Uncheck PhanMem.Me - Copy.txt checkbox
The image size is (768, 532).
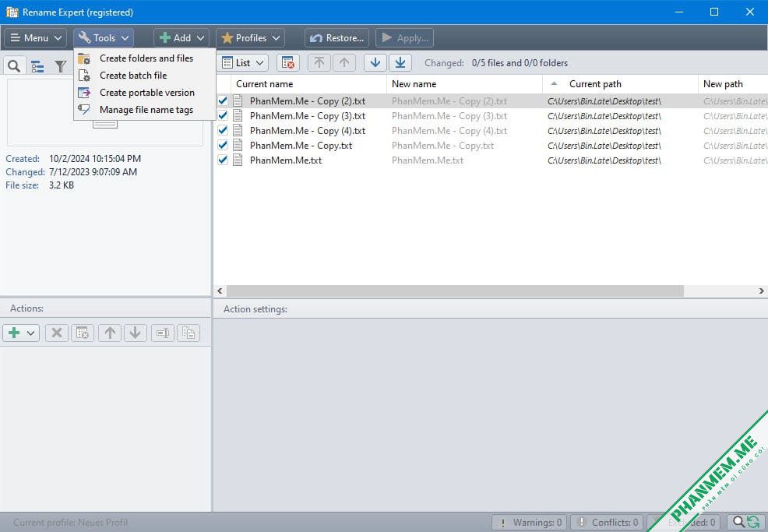(223, 145)
